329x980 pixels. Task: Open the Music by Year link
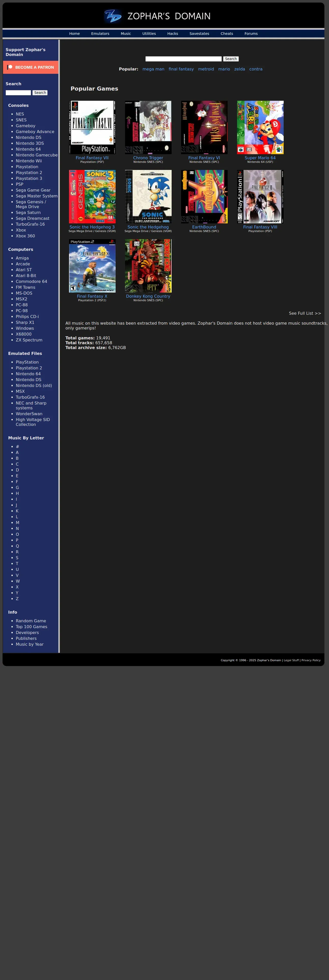[30, 644]
